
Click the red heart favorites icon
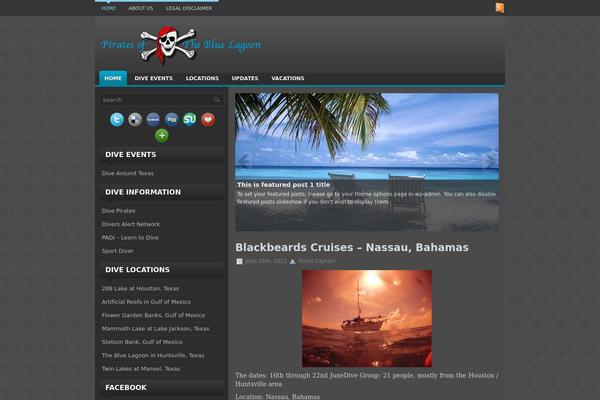coord(208,119)
